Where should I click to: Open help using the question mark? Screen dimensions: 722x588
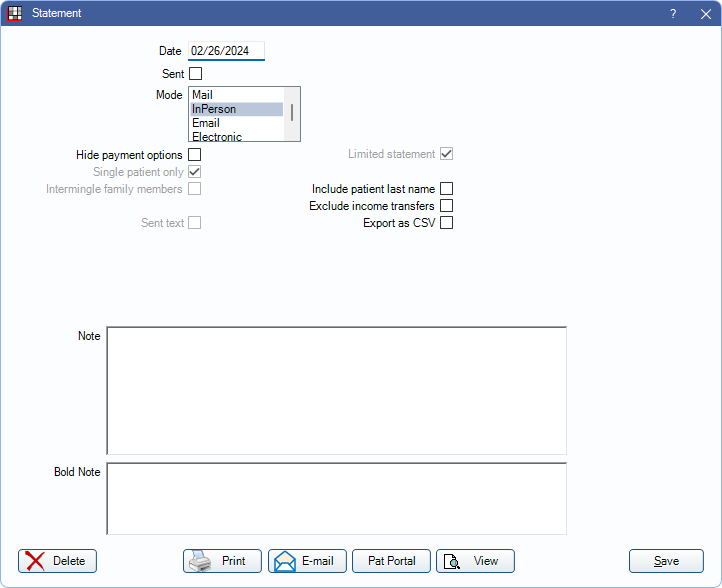pyautogui.click(x=673, y=14)
